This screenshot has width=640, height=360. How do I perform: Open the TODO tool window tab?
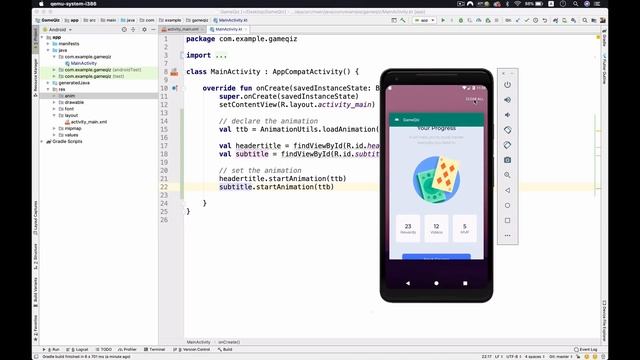pyautogui.click(x=104, y=349)
